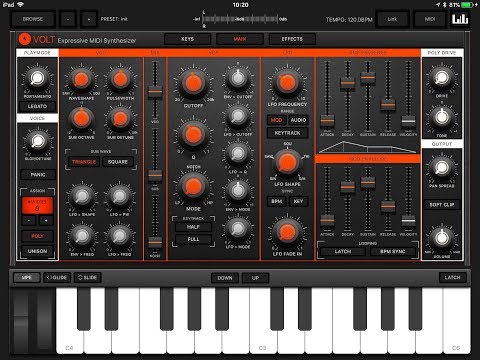Image resolution: width=480 pixels, height=360 pixels.
Task: Click the amp envelope SUSTAIN fader
Action: (368, 77)
